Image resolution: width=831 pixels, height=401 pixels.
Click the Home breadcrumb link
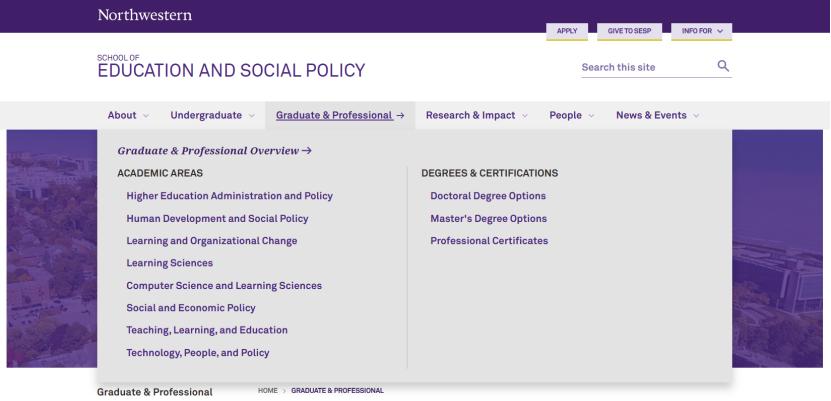click(x=267, y=390)
